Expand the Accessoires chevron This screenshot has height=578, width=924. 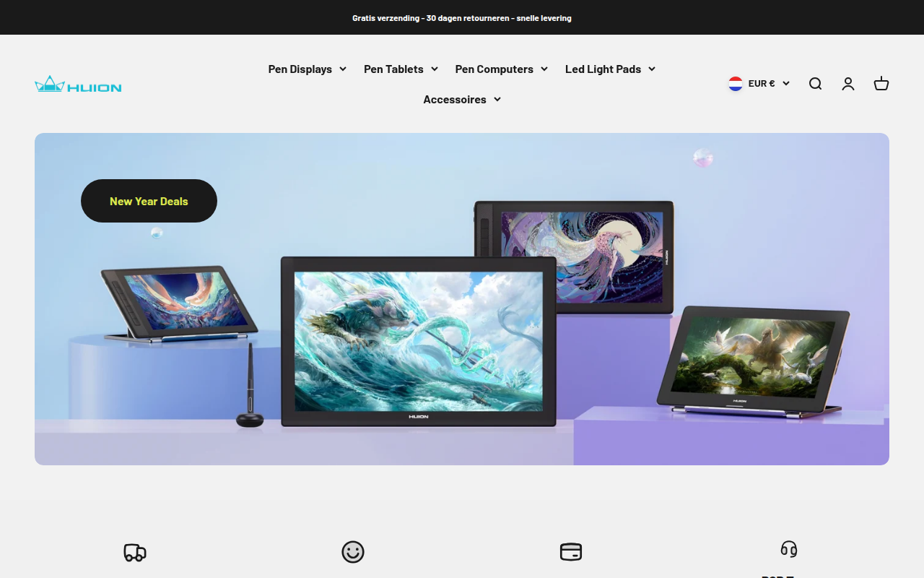tap(497, 99)
